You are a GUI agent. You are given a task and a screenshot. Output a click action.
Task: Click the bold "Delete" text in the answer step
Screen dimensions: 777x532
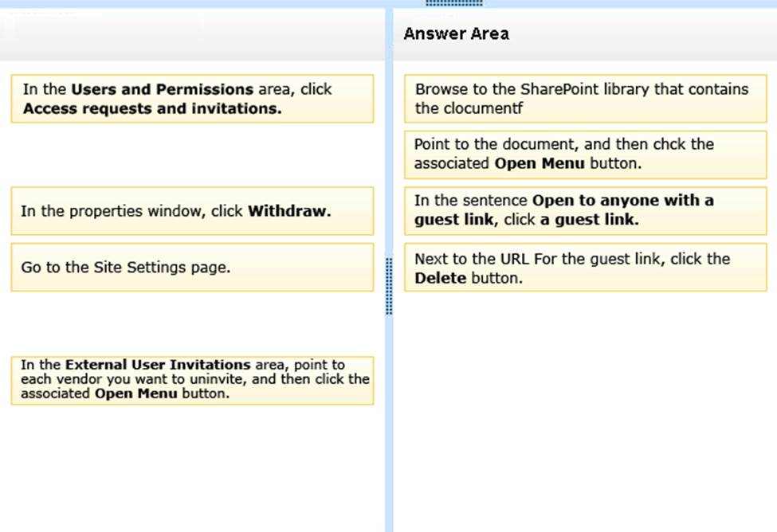(x=440, y=279)
